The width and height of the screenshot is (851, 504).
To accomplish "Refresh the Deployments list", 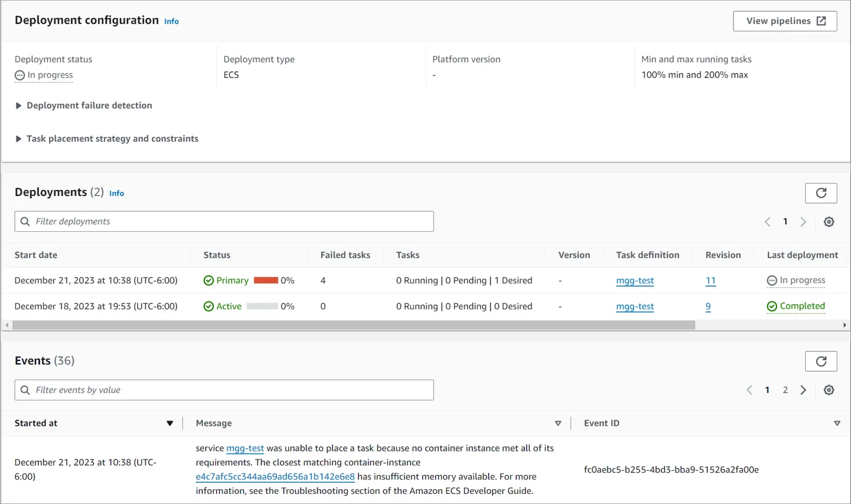I will coord(821,193).
